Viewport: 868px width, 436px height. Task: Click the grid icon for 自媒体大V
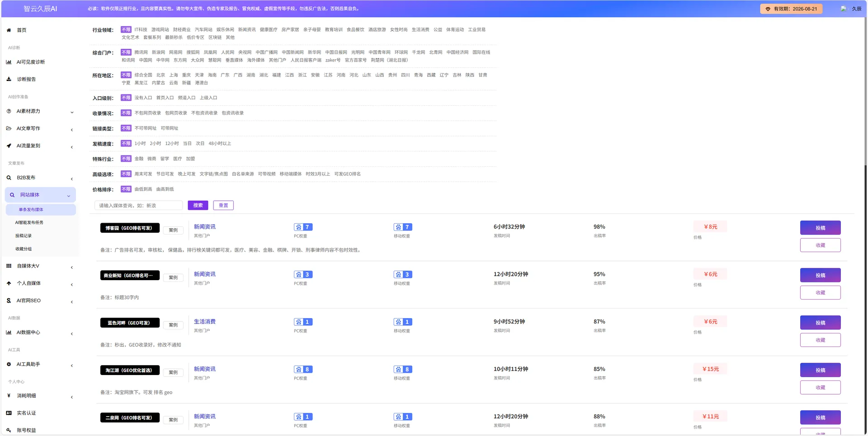(x=9, y=266)
